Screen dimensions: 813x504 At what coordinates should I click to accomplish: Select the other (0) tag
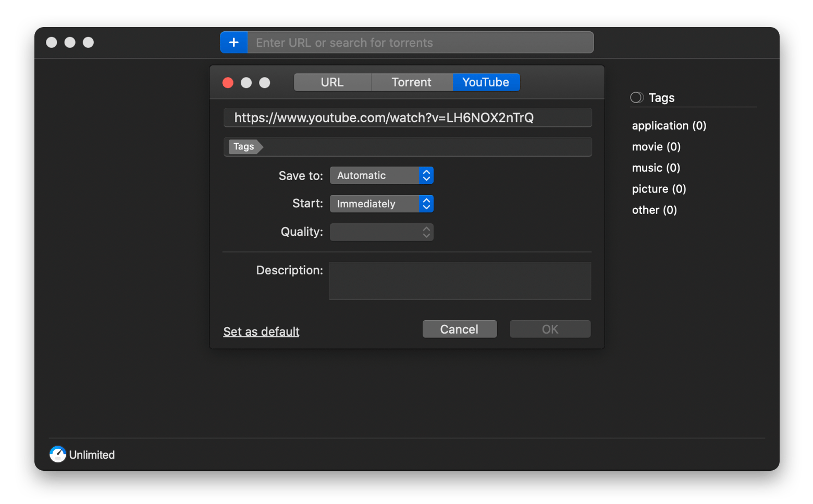click(654, 210)
